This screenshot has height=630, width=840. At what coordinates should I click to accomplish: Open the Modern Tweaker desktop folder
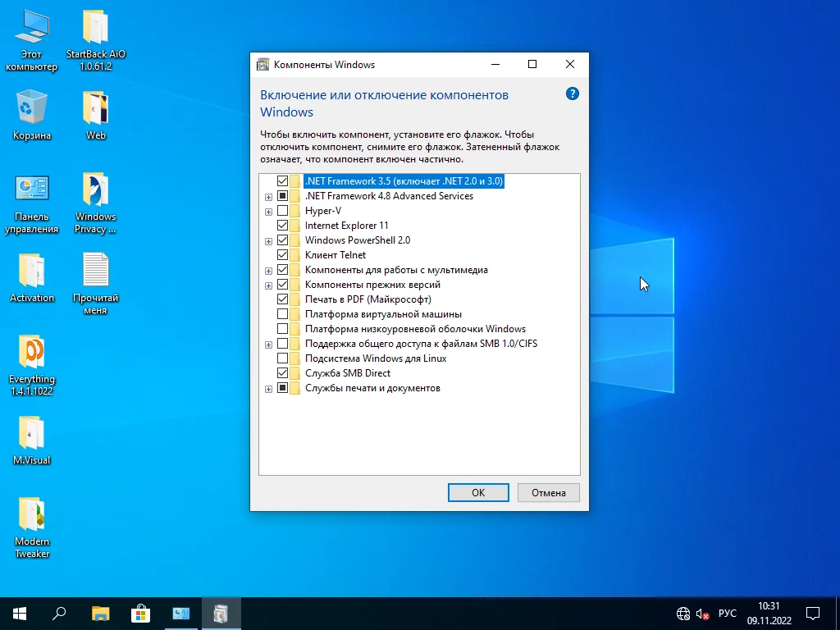32,514
